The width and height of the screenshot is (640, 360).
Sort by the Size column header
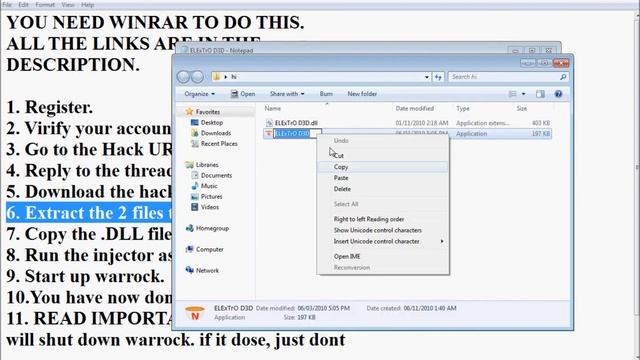click(x=522, y=109)
